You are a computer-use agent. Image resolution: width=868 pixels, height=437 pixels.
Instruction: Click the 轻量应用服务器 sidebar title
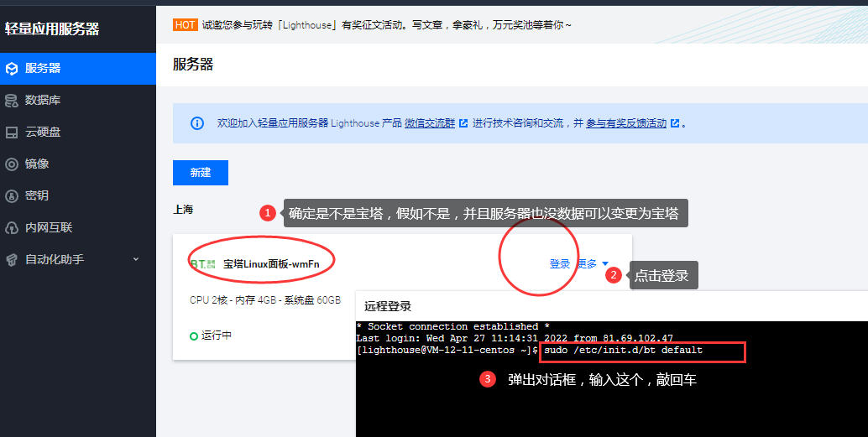coord(52,29)
